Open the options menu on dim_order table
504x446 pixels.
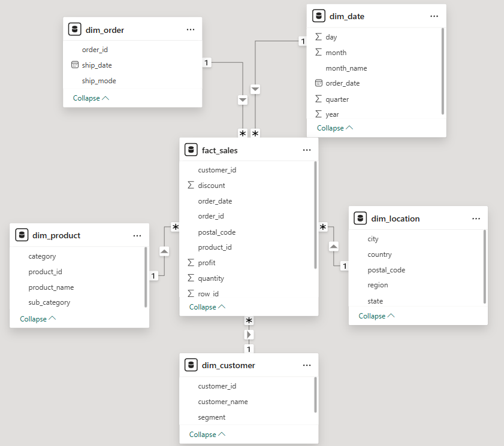(x=191, y=29)
